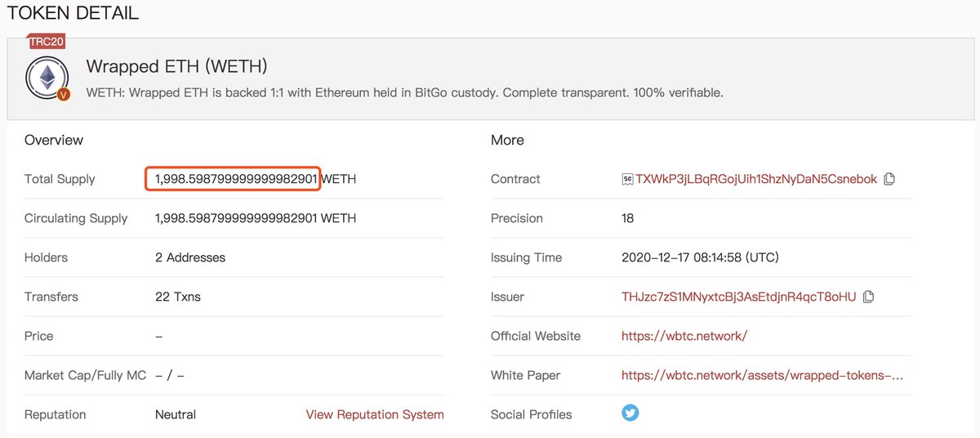Open the Twitter social profile
The width and height of the screenshot is (980, 438).
[630, 413]
